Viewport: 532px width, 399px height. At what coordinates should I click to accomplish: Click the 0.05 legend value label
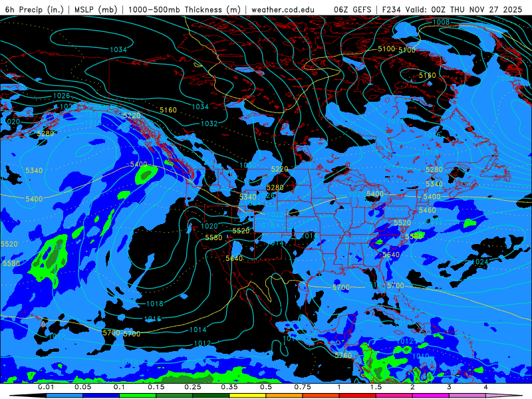(82, 387)
